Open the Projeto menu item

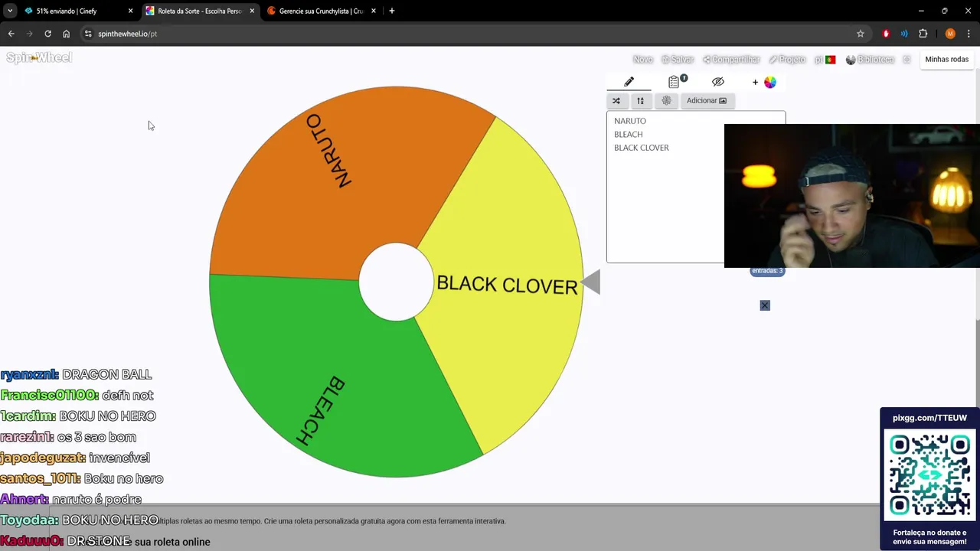click(787, 59)
